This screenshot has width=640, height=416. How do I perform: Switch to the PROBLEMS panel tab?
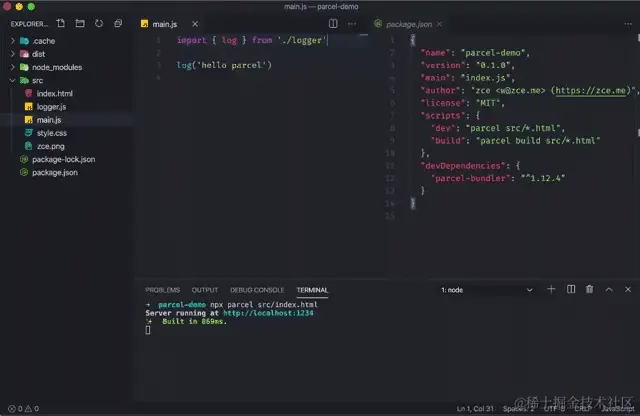(162, 290)
